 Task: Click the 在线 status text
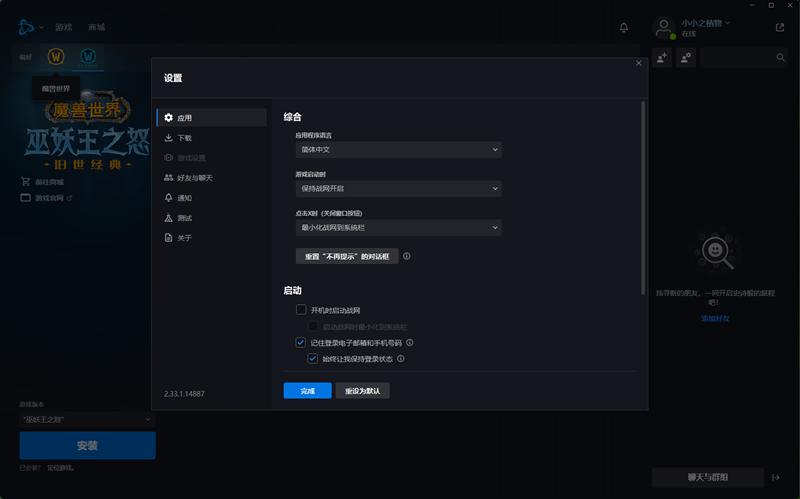point(689,34)
